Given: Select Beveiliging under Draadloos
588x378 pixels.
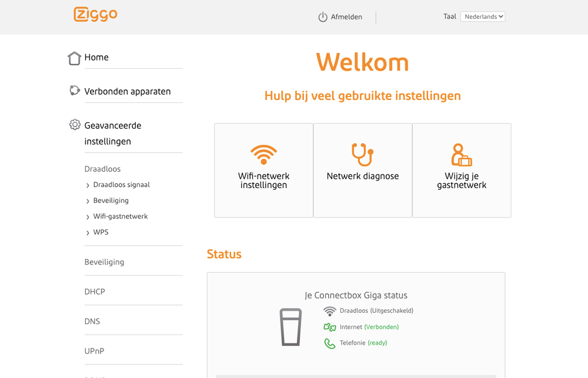Looking at the screenshot, I should coord(111,200).
